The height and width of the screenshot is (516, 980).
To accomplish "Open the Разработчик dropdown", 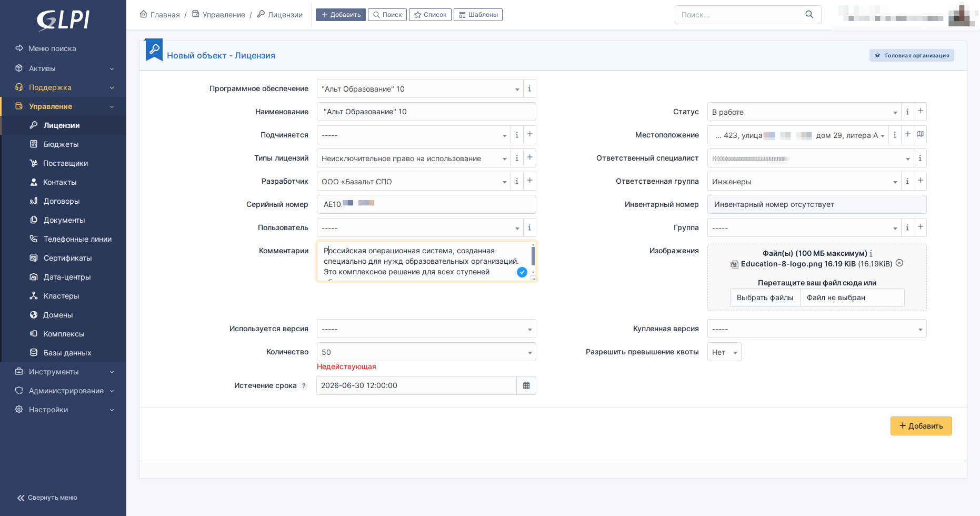I will coord(414,182).
